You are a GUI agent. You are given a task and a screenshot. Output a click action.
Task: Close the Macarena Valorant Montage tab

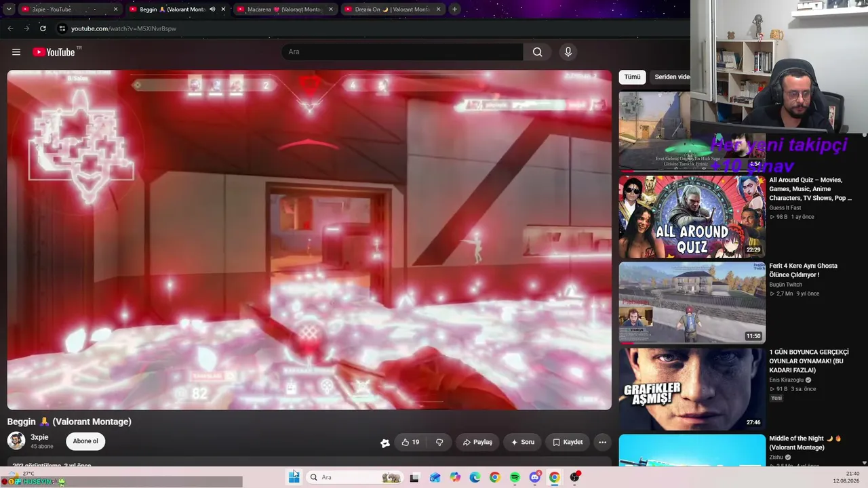pyautogui.click(x=331, y=9)
